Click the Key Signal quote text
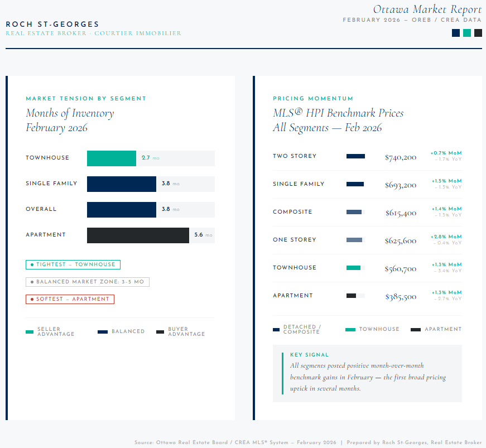 click(368, 377)
